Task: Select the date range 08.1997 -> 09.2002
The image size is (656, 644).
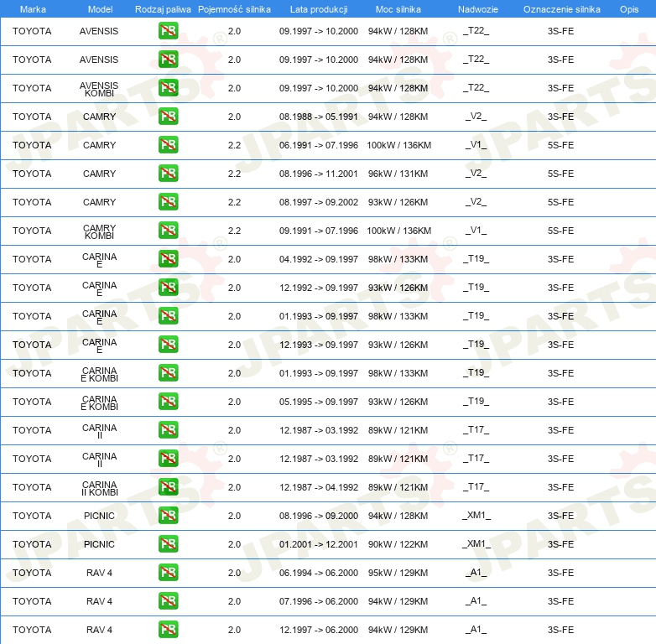Action: click(319, 202)
